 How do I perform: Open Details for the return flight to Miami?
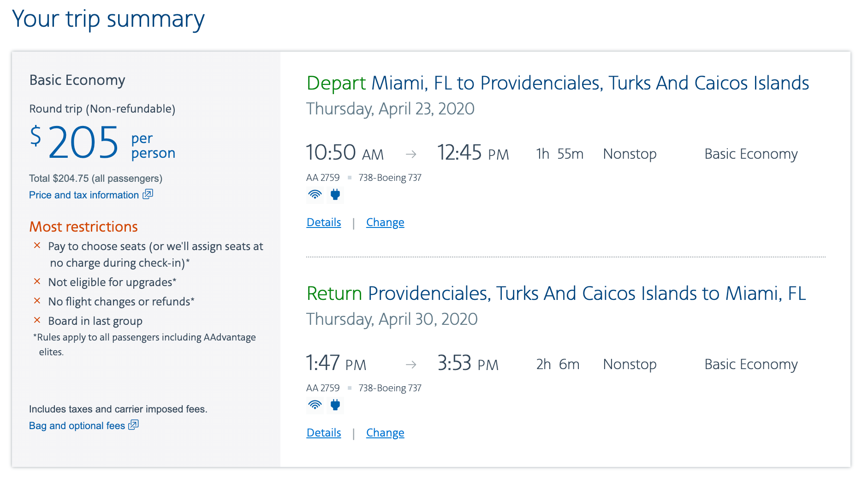[x=324, y=433]
